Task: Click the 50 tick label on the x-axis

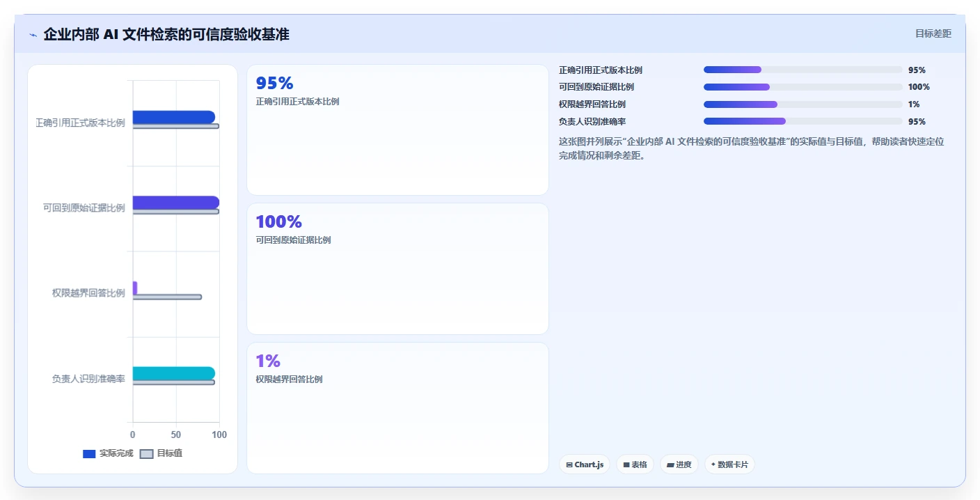Action: pos(176,435)
